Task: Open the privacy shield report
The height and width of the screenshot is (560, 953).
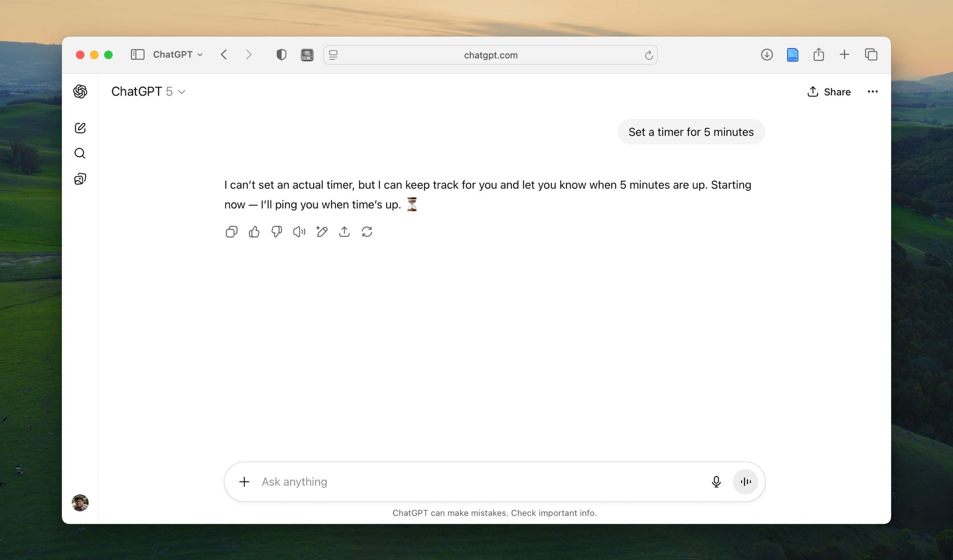Action: tap(281, 55)
